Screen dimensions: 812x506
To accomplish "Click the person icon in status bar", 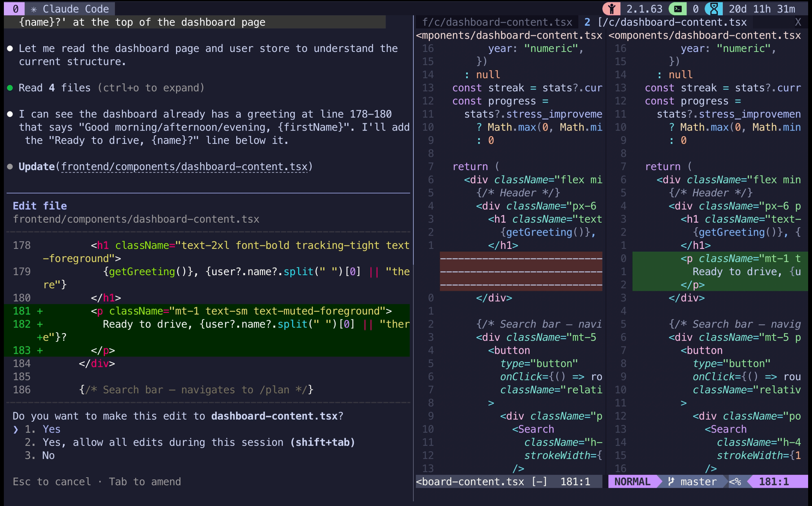I will [x=611, y=9].
